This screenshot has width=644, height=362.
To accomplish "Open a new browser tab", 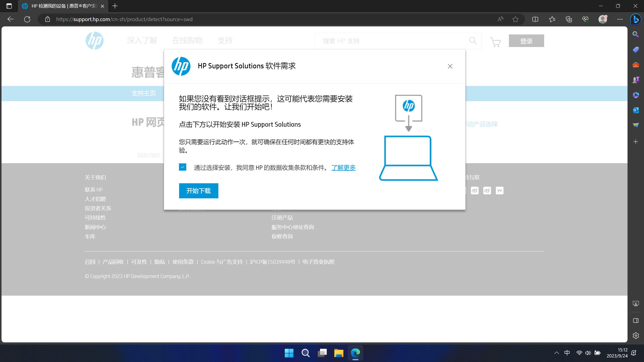I will [x=115, y=6].
